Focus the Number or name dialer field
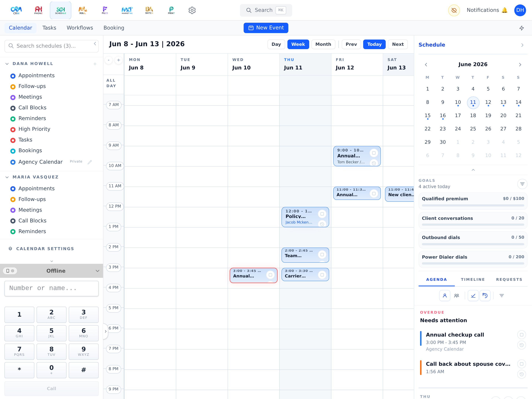Image resolution: width=532 pixels, height=399 pixels. click(x=52, y=288)
